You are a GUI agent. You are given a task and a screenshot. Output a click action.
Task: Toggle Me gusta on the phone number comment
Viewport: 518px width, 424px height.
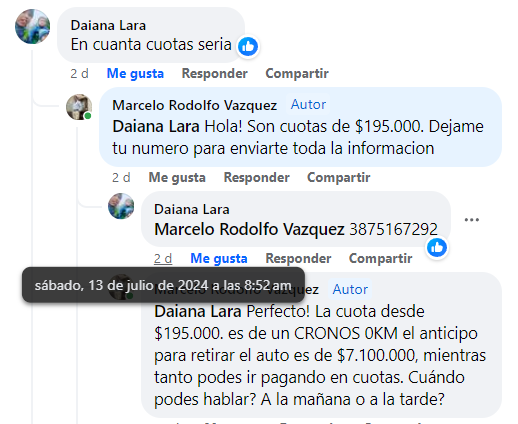coord(219,259)
